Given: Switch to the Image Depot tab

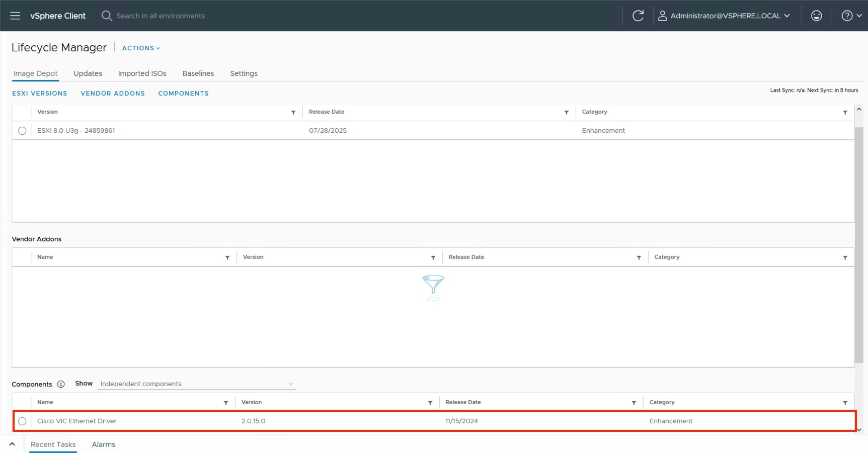Looking at the screenshot, I should pyautogui.click(x=35, y=73).
